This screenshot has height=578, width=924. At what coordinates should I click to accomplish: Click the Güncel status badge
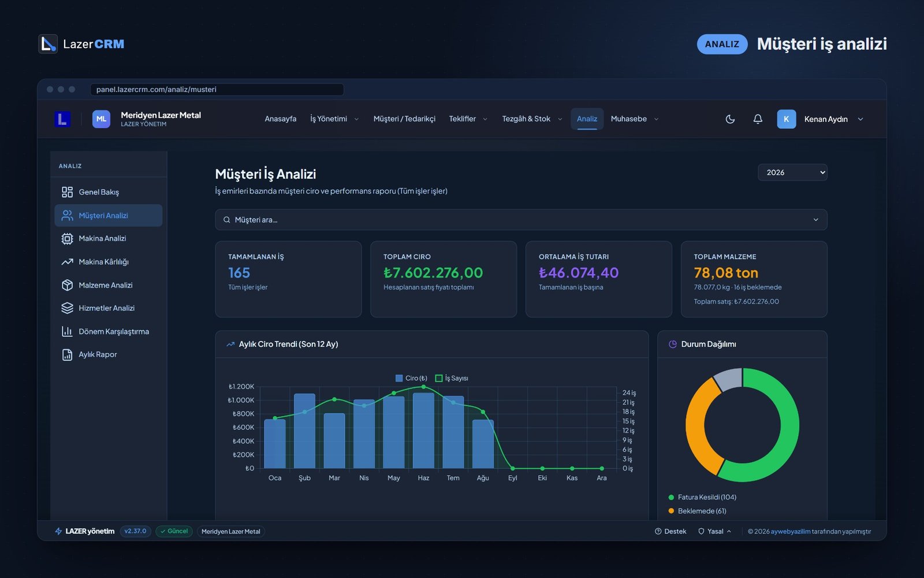[174, 531]
